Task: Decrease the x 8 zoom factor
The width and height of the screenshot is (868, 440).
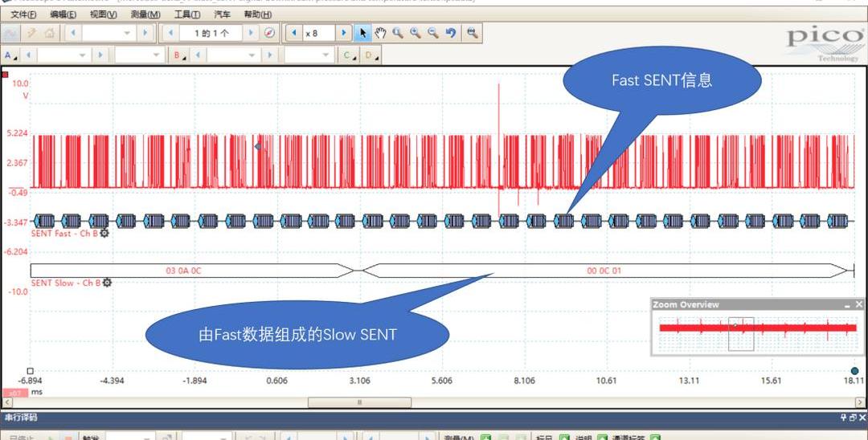Action: coord(293,33)
